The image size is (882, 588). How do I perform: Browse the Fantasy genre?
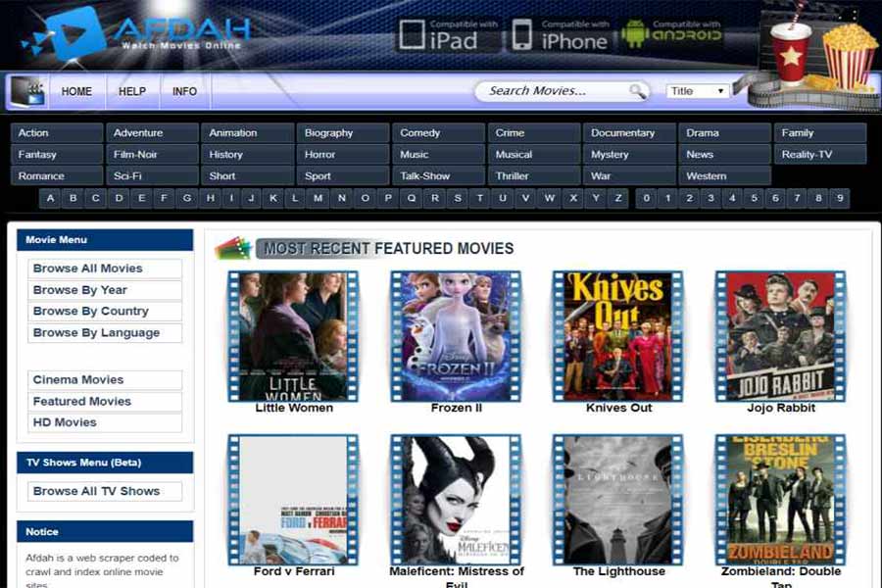(x=57, y=155)
